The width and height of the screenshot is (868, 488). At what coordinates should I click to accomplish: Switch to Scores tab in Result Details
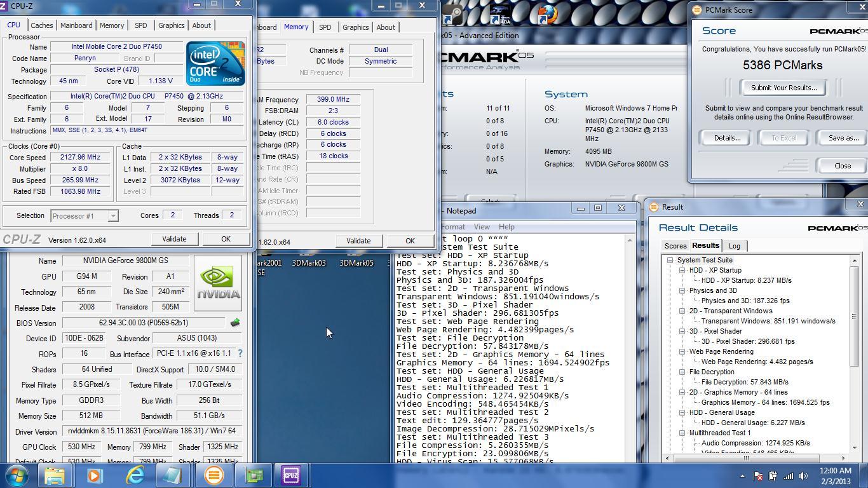click(x=675, y=246)
